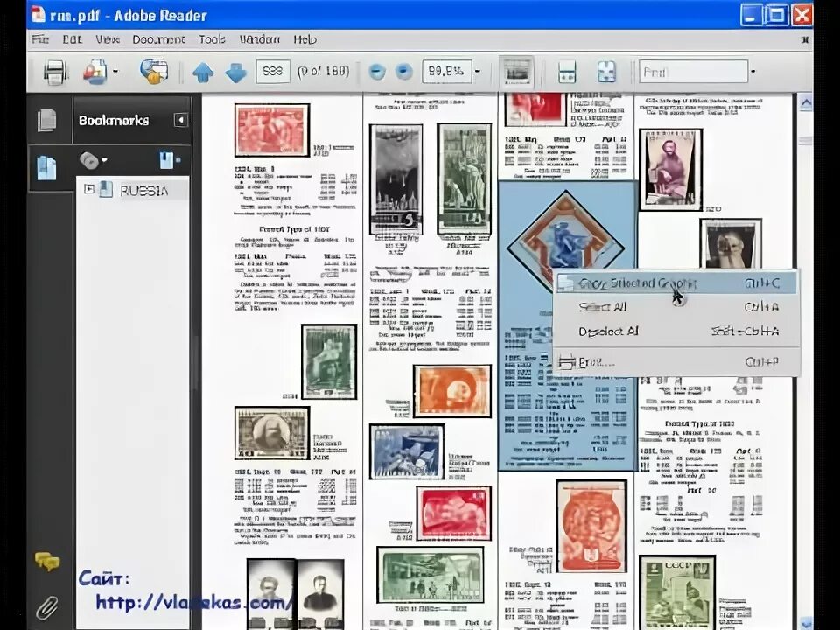Click the create PDF online toolbar icon
The height and width of the screenshot is (630, 840).
[94, 72]
